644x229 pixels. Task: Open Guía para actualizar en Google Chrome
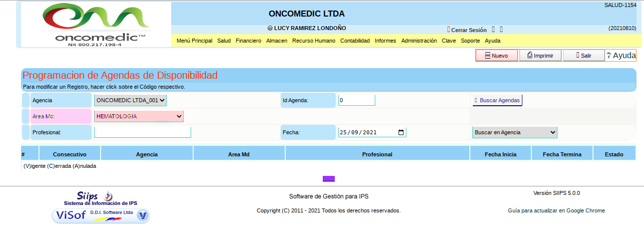[x=556, y=210]
